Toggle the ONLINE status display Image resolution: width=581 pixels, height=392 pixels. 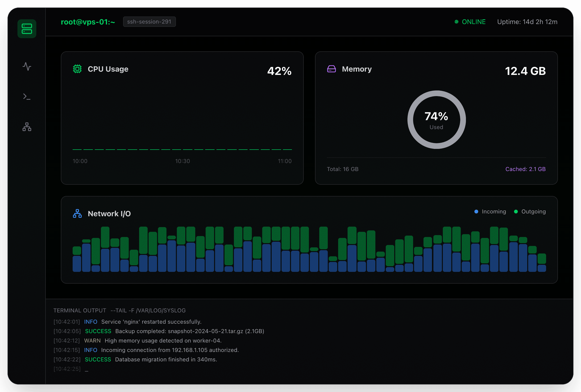(x=470, y=22)
